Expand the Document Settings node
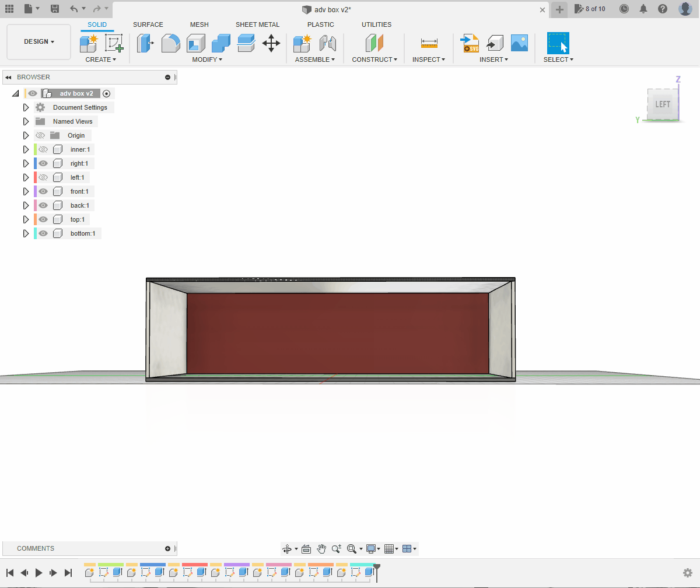The image size is (700, 588). (x=26, y=107)
